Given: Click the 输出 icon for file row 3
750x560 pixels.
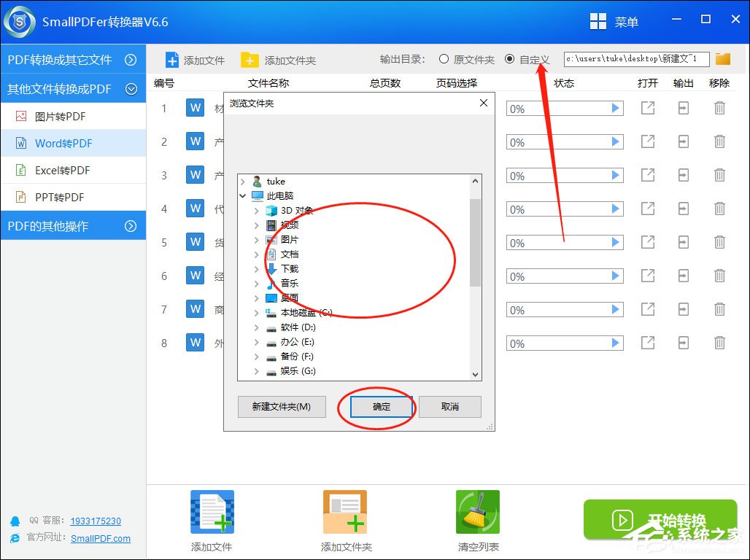Looking at the screenshot, I should click(683, 175).
